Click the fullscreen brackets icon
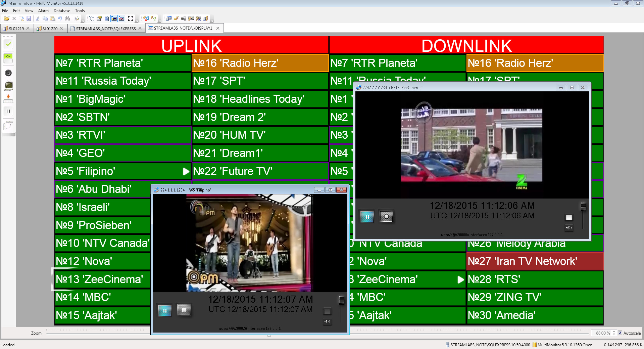The width and height of the screenshot is (644, 349). pyautogui.click(x=131, y=18)
